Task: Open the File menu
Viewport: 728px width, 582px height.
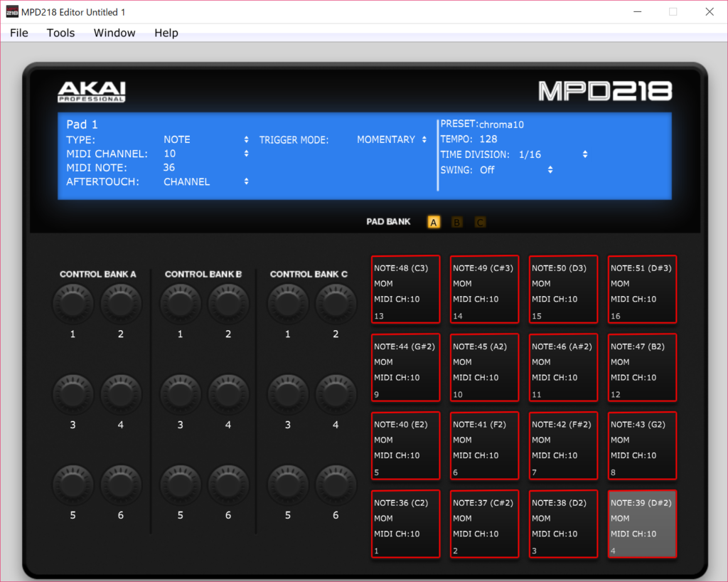Action: (x=19, y=33)
